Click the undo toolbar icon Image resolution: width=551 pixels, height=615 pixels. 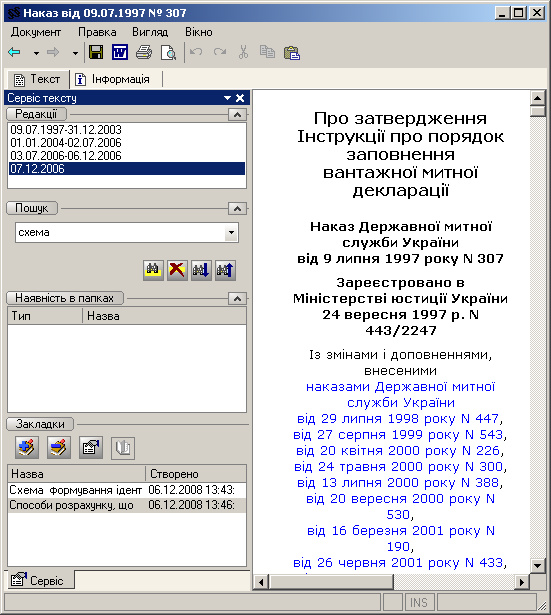point(196,52)
